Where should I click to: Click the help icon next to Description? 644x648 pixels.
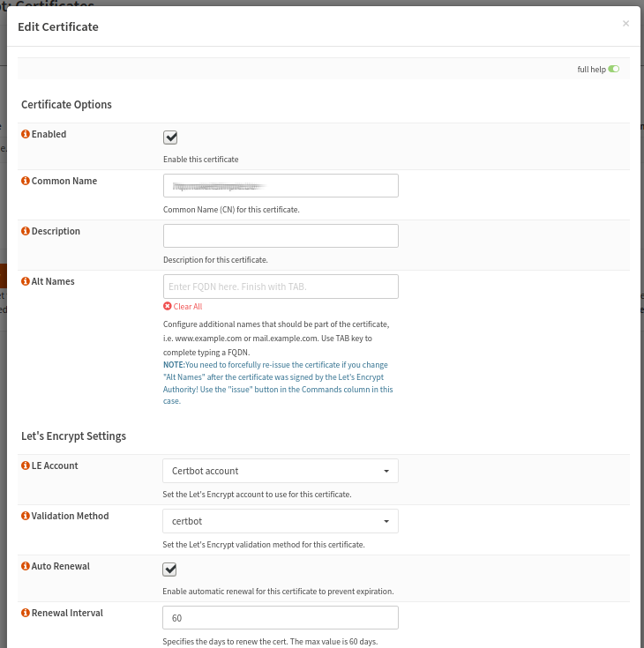pos(26,231)
